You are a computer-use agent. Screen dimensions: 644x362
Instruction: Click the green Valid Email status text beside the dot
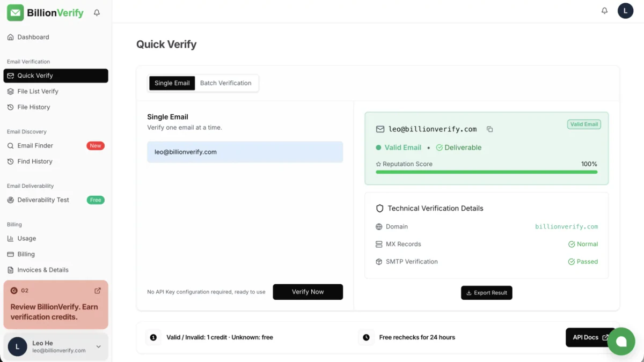[403, 147]
